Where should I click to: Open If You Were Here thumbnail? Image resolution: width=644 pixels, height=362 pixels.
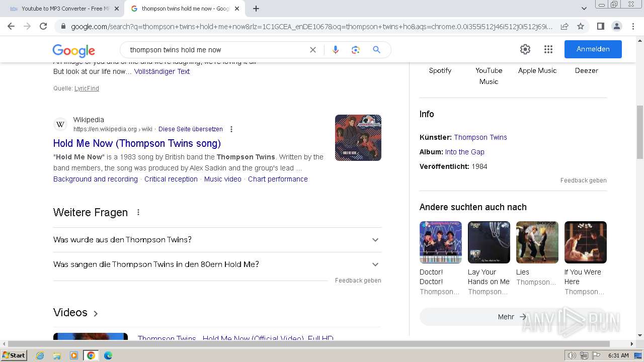pyautogui.click(x=586, y=242)
